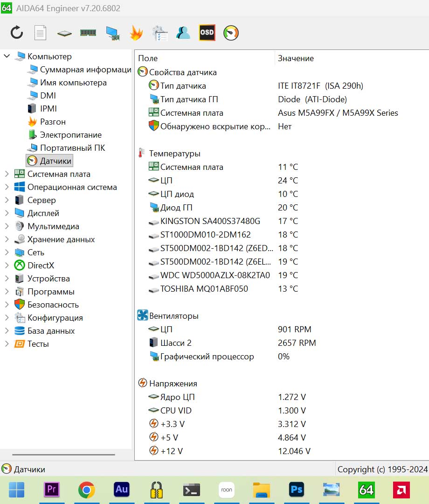Collapse the Компьютер tree node
429x504 pixels.
coord(7,56)
